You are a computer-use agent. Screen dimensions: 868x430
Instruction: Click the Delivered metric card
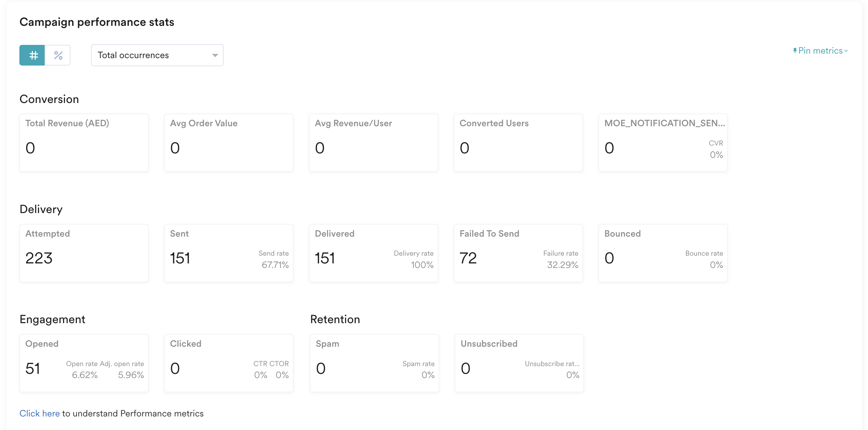click(x=373, y=253)
